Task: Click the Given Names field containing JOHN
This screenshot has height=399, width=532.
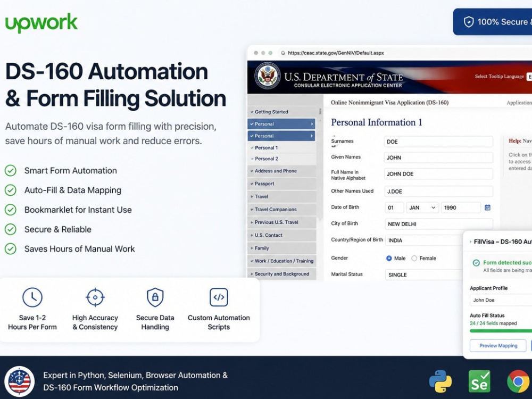Action: (x=438, y=157)
